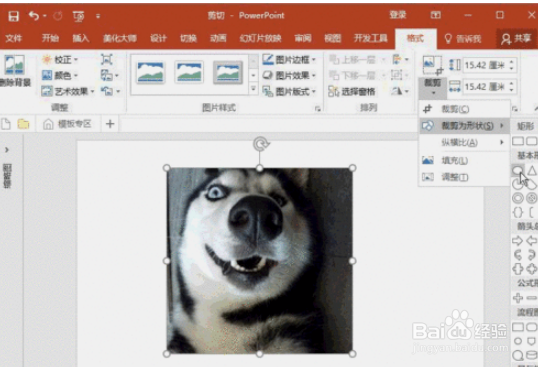538x367 pixels.
Task: Switch to the 设计 tab
Action: point(158,38)
